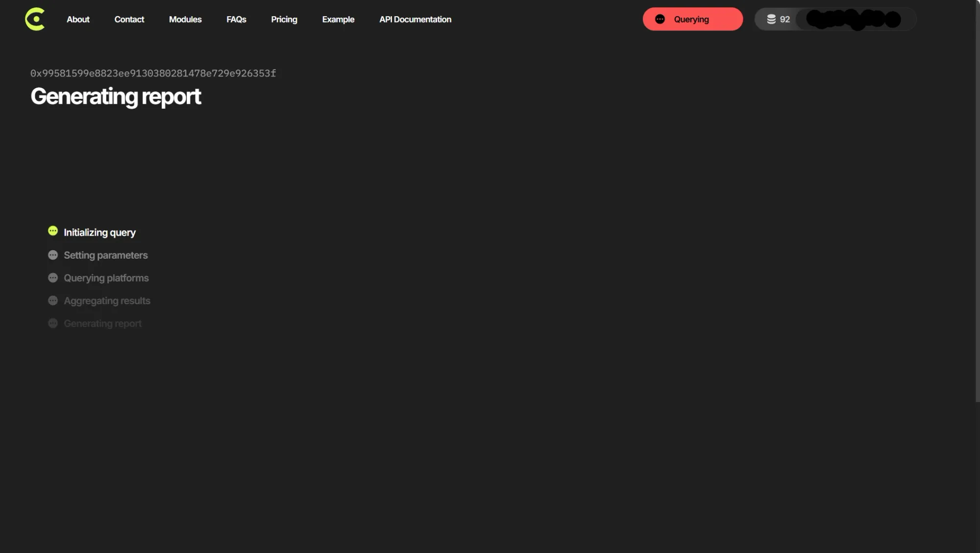The height and width of the screenshot is (553, 980).
Task: Open the Modules menu item
Action: [x=184, y=19]
